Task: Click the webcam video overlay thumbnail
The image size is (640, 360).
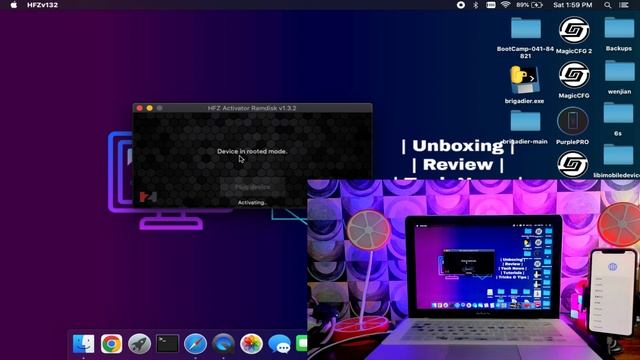Action: click(473, 269)
